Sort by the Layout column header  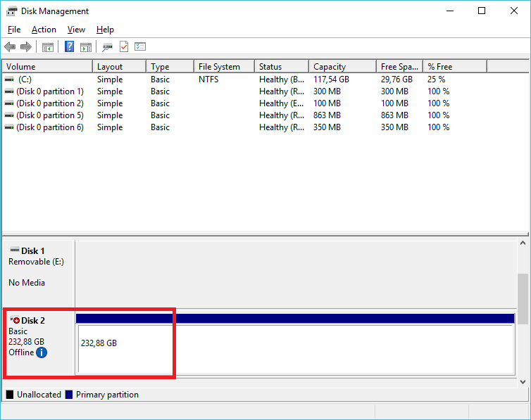[x=120, y=67]
